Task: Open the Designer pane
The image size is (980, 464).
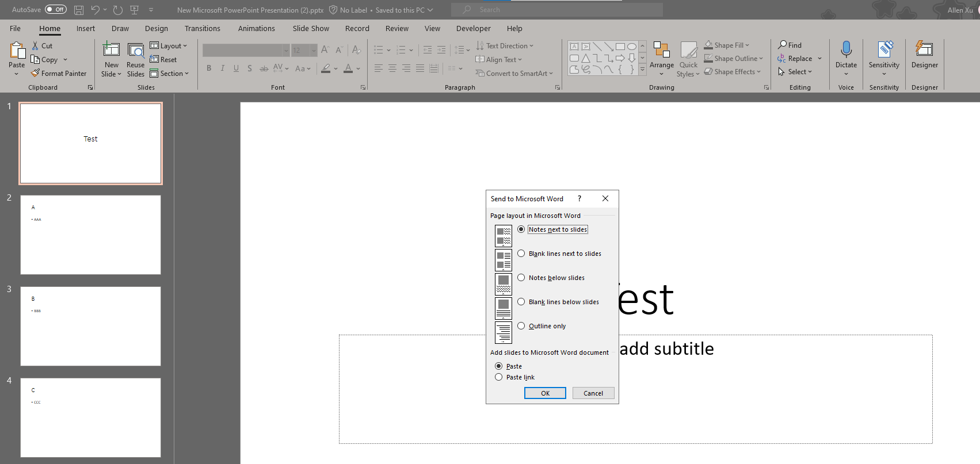Action: pyautogui.click(x=925, y=56)
